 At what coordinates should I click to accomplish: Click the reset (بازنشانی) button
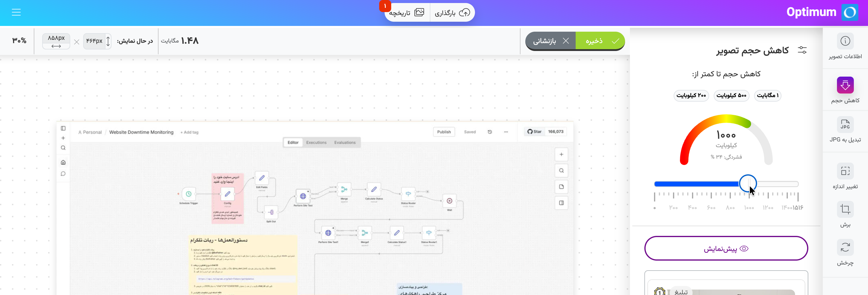click(x=550, y=41)
